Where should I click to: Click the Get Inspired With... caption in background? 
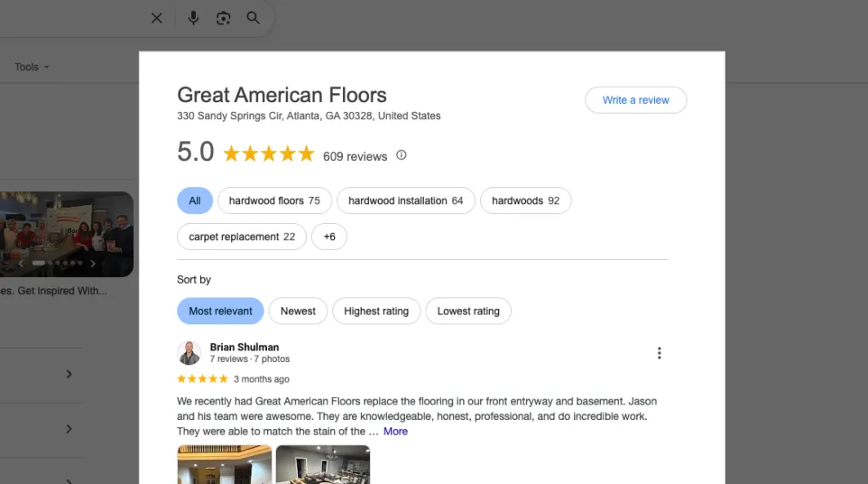(x=54, y=291)
